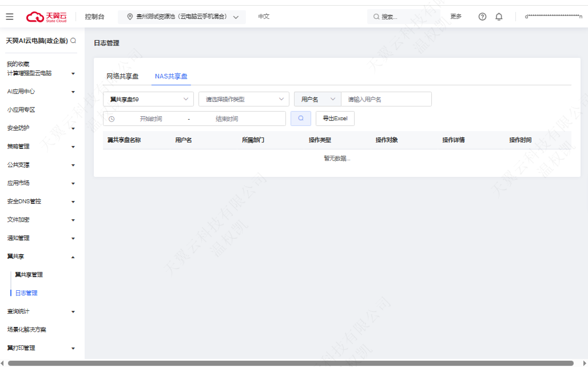588x367 pixels.
Task: Click the clock icon in date range
Action: 112,119
